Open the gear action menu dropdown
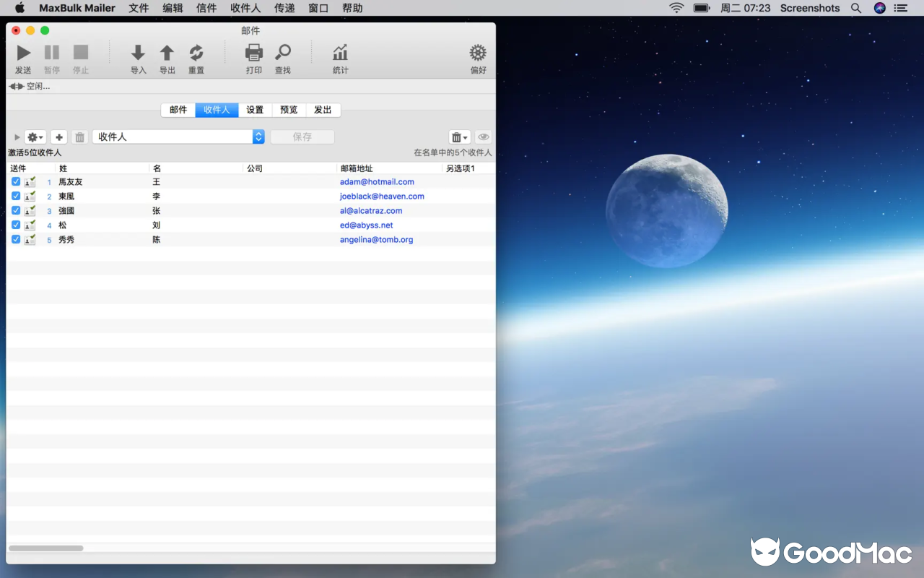Image resolution: width=924 pixels, height=578 pixels. (34, 137)
